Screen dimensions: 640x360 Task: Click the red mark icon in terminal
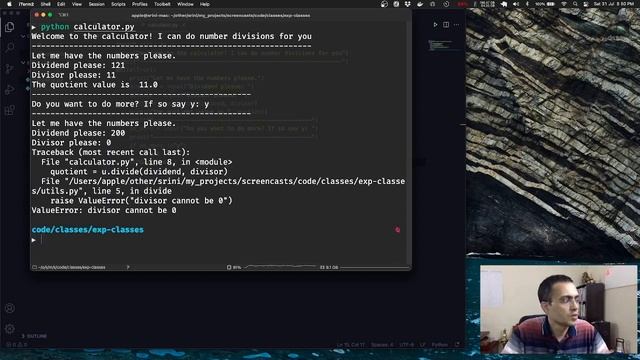coord(398,230)
